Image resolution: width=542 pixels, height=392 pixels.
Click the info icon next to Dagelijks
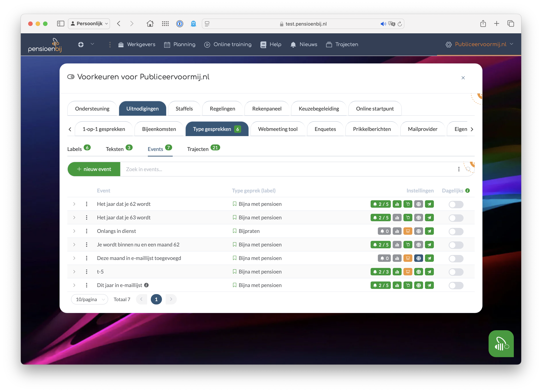point(468,191)
